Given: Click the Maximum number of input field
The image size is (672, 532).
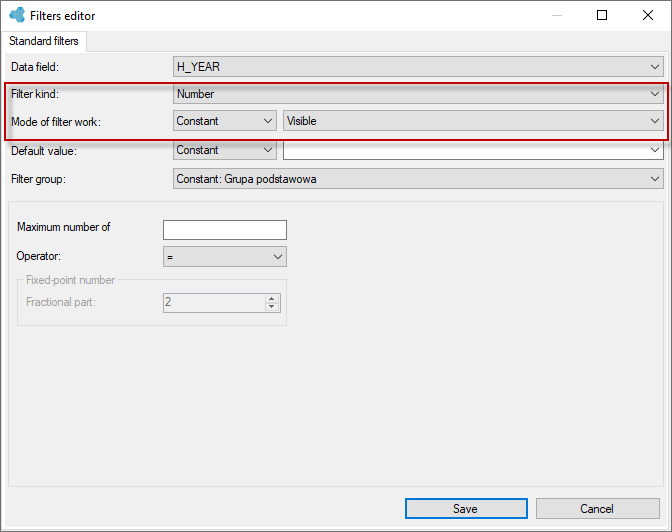Looking at the screenshot, I should click(225, 230).
